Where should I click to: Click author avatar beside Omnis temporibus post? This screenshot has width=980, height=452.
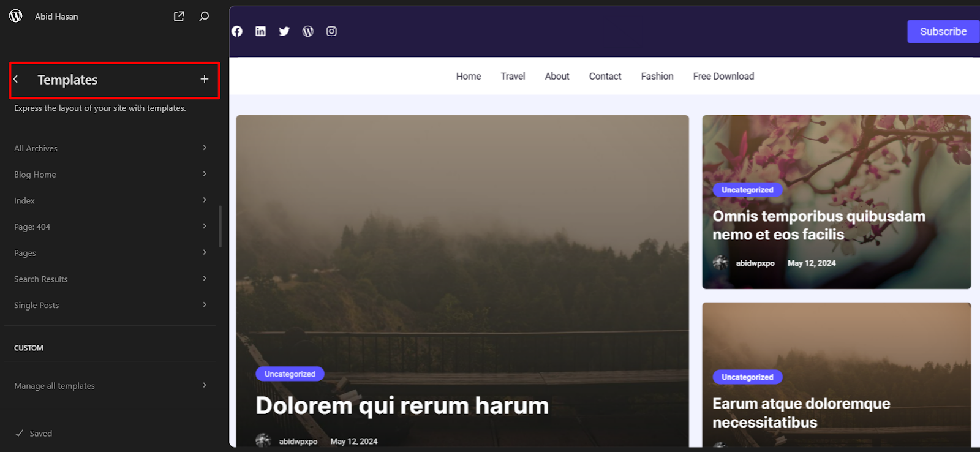[x=720, y=262]
